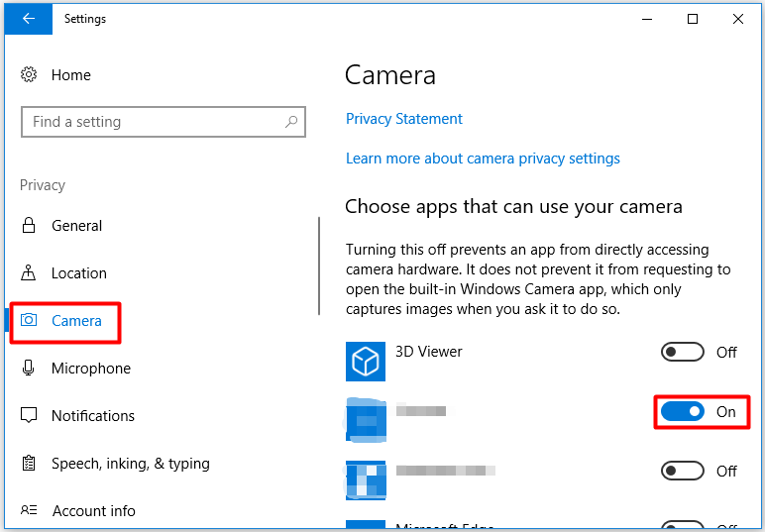
Task: Enable camera for third listed app
Action: click(682, 471)
